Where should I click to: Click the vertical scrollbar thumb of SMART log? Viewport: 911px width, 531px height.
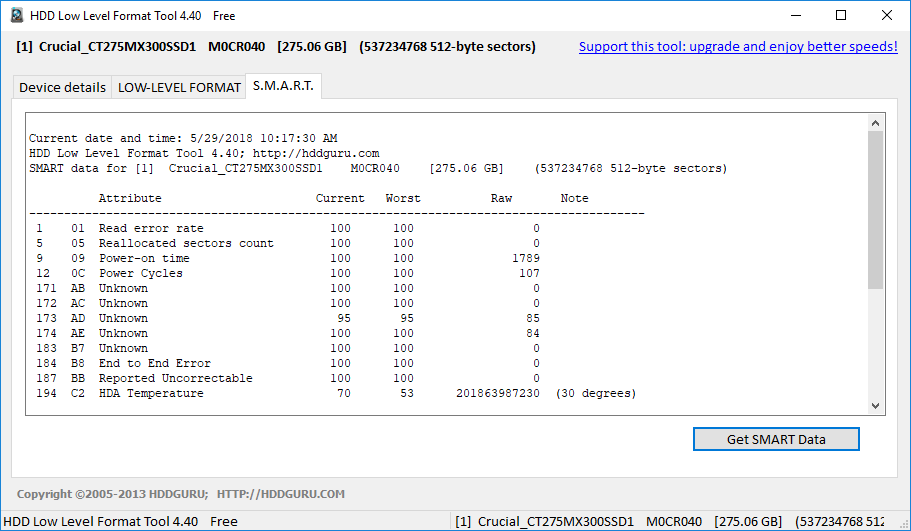click(x=876, y=210)
